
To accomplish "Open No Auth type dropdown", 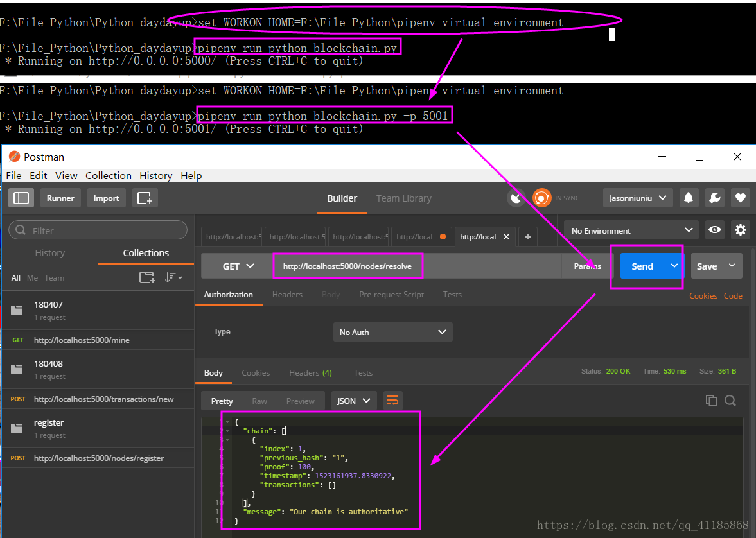I will [392, 332].
